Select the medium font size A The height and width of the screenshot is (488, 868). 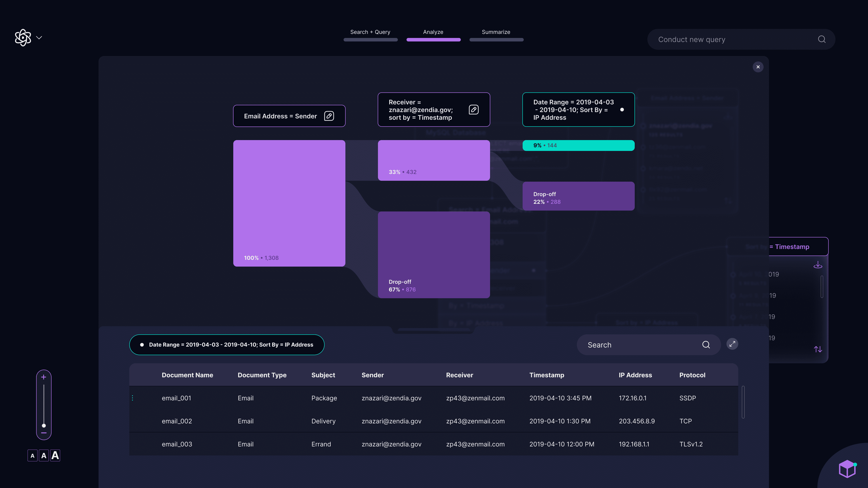44,456
